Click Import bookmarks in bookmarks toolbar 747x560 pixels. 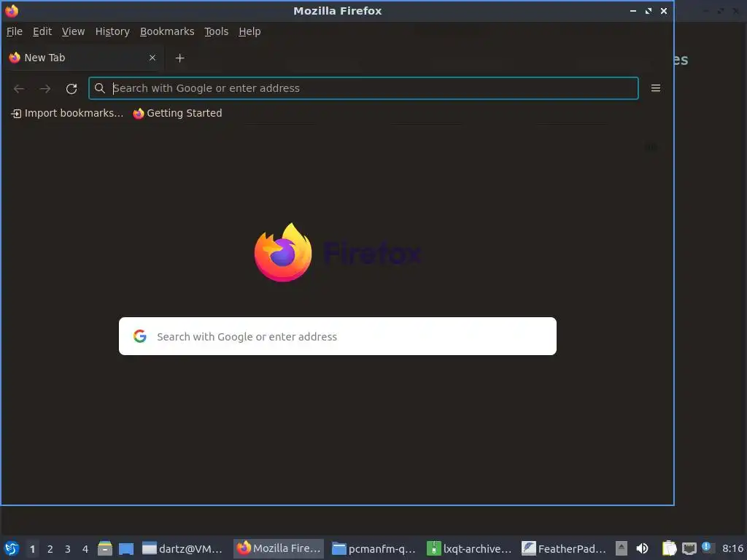(67, 113)
